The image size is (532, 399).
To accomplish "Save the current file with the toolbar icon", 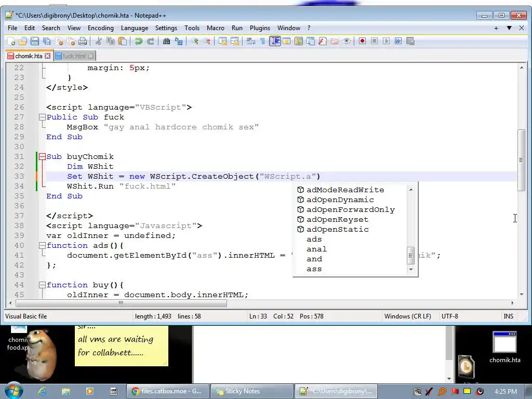I will point(35,42).
